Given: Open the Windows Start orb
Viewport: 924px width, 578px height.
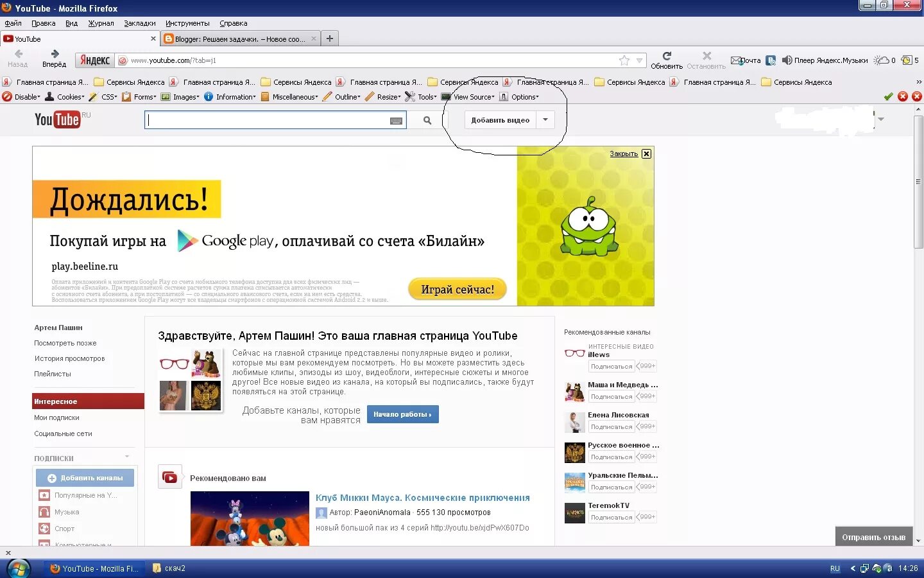Looking at the screenshot, I should [19, 568].
